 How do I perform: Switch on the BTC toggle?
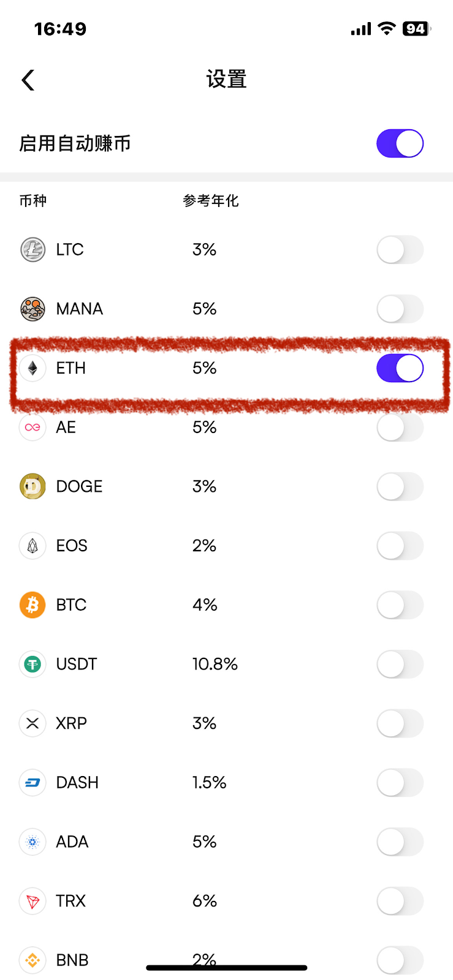400,605
